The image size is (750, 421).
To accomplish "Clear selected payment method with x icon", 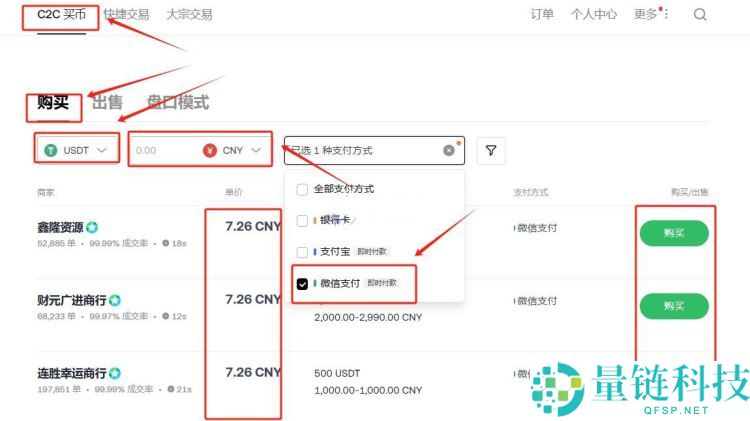I will pos(449,150).
